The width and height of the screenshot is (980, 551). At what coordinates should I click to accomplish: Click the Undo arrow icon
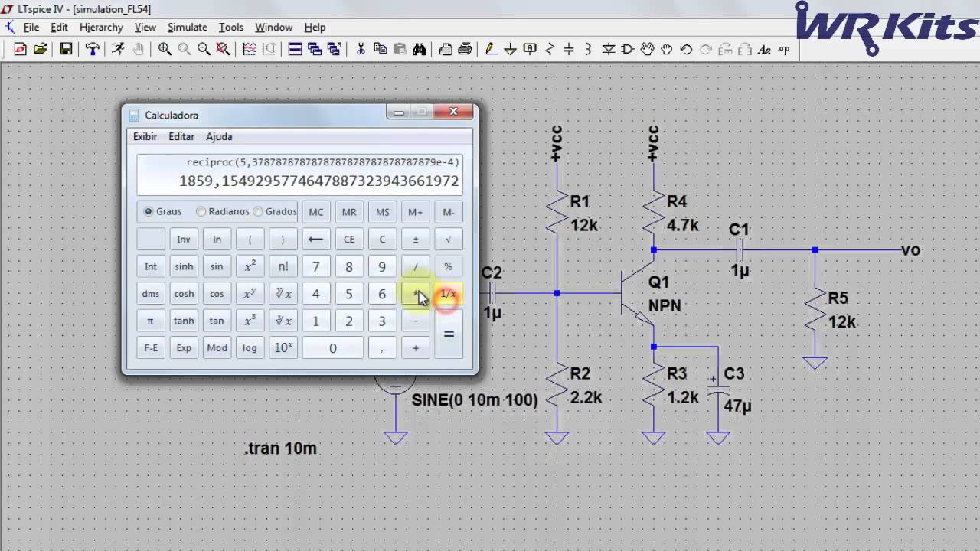click(x=686, y=49)
